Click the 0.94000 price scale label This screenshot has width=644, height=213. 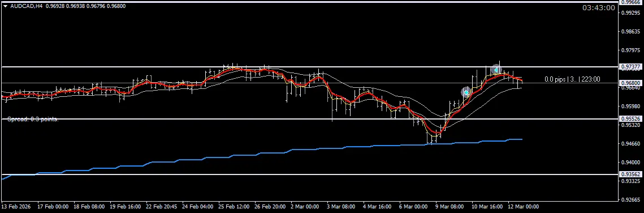click(631, 163)
